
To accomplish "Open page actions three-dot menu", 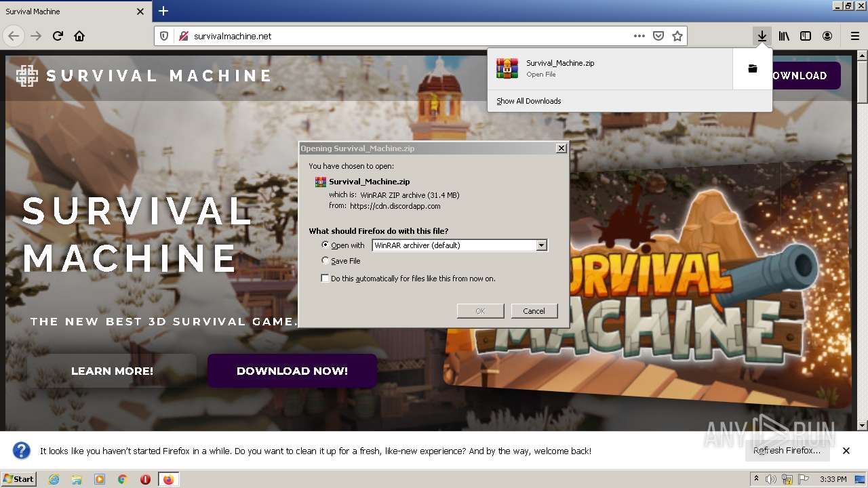I will [x=639, y=36].
